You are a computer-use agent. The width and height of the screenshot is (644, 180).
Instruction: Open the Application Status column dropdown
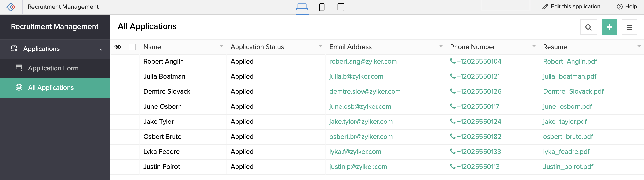click(320, 46)
